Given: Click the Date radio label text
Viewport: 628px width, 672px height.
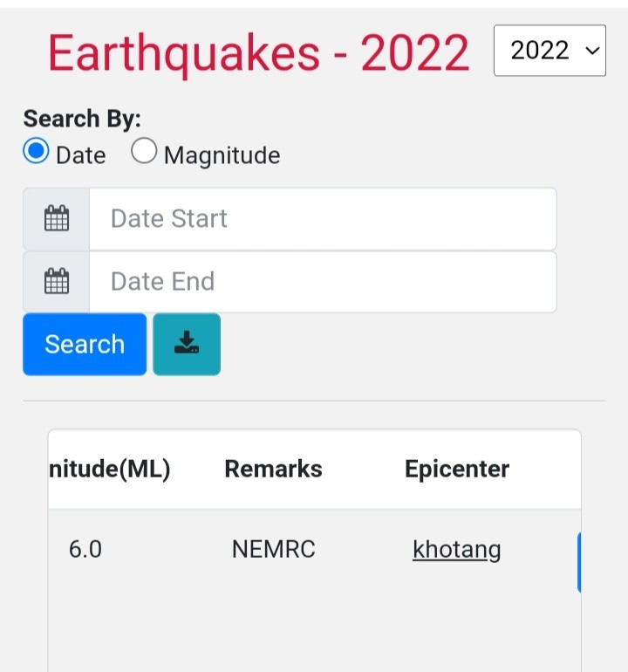Looking at the screenshot, I should click(81, 154).
